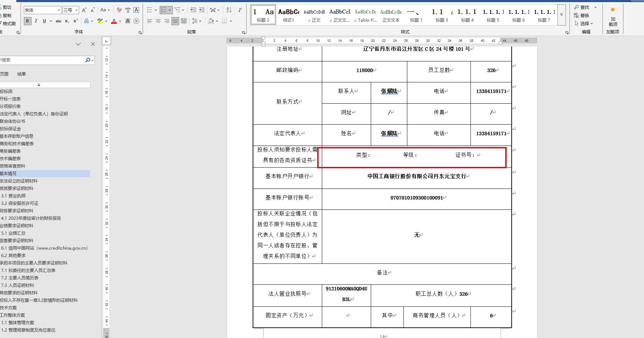Viewport: 644px width, 338px height.
Task: Clear all formatting with eraser icon
Action: [x=119, y=10]
